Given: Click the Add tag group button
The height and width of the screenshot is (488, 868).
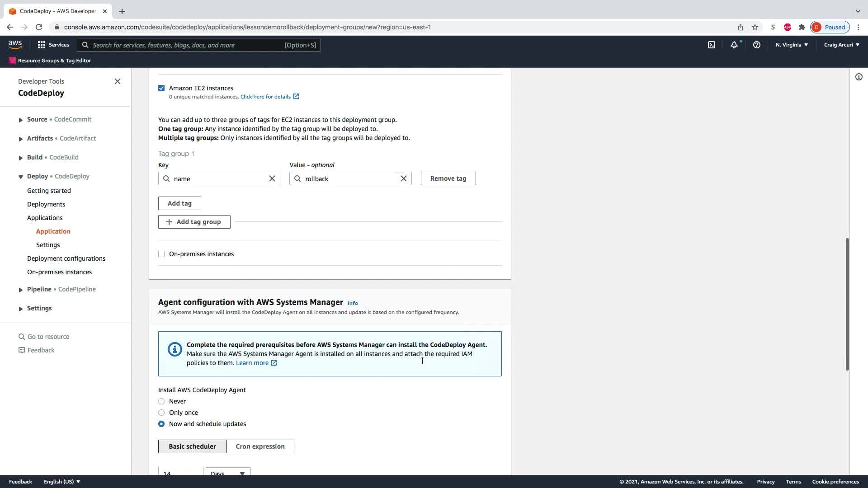Looking at the screenshot, I should (x=194, y=222).
